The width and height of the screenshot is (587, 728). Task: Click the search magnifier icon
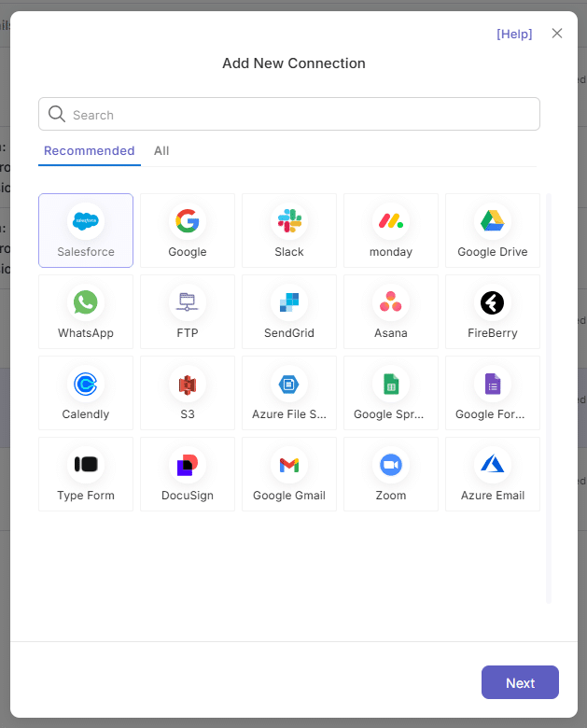coord(57,114)
